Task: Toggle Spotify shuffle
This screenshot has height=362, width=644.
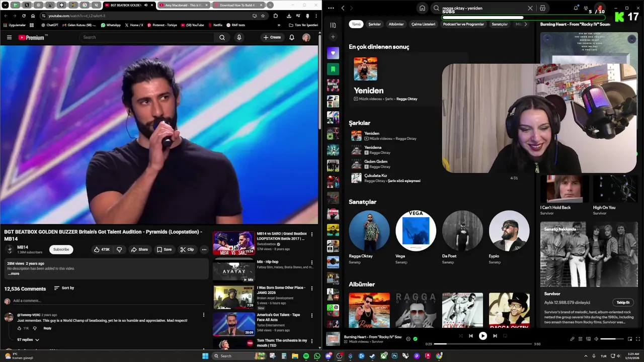Action: click(x=460, y=336)
